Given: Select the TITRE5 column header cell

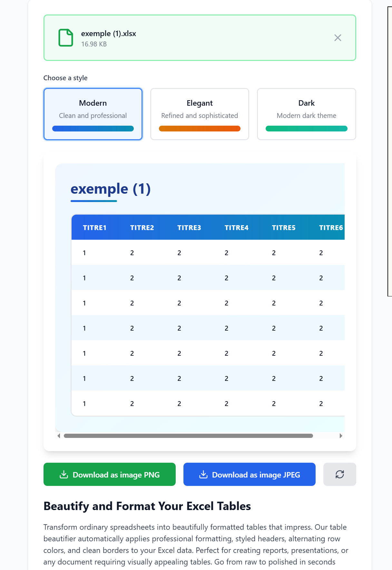Looking at the screenshot, I should [x=284, y=227].
